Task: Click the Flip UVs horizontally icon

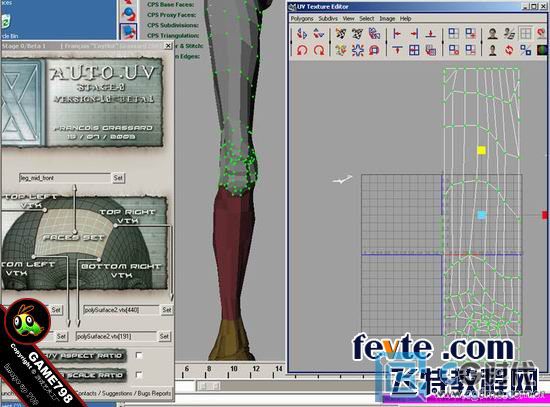Action: 302,34
